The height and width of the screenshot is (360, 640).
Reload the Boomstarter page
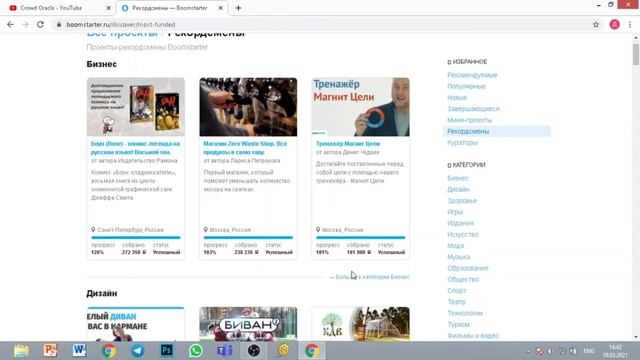40,24
